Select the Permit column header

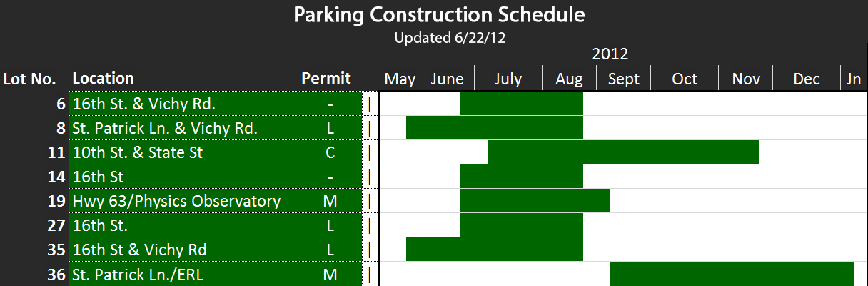[x=326, y=78]
